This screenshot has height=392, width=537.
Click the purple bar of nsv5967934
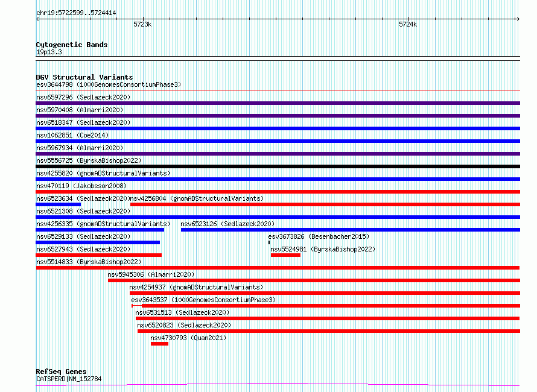278,154
